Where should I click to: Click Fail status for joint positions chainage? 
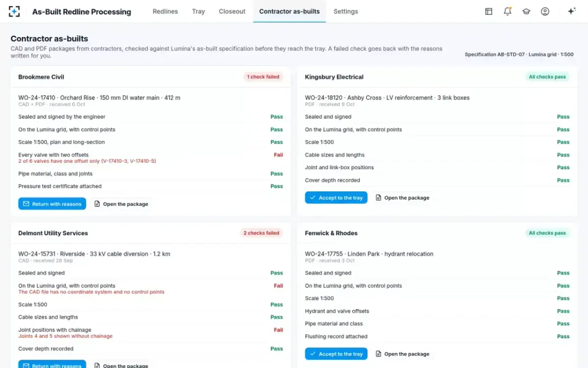[278, 330]
